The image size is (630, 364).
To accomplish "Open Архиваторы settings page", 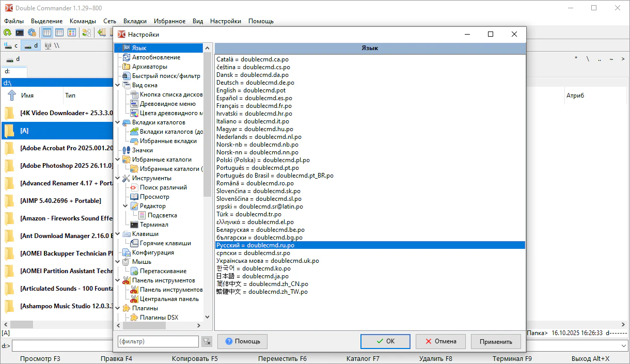I will (x=149, y=67).
